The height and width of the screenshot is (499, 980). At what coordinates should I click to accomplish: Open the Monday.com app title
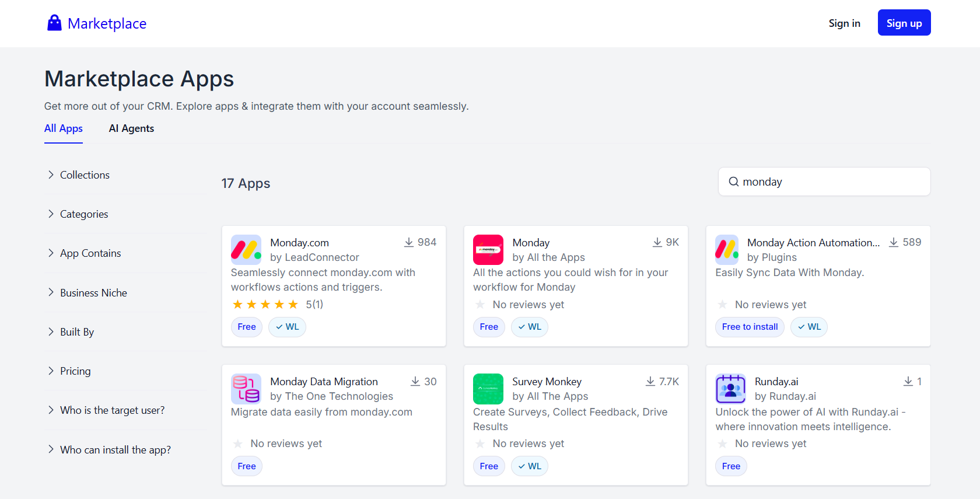click(299, 243)
